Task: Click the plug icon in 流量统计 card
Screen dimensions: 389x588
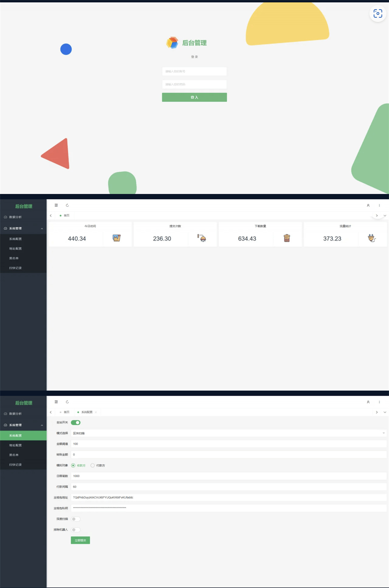Action: (x=372, y=238)
